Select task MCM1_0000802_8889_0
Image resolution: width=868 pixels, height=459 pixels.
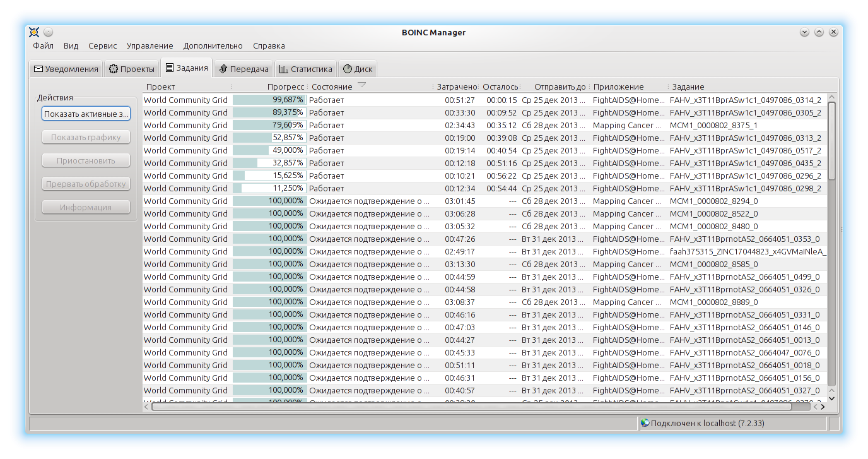(x=713, y=302)
